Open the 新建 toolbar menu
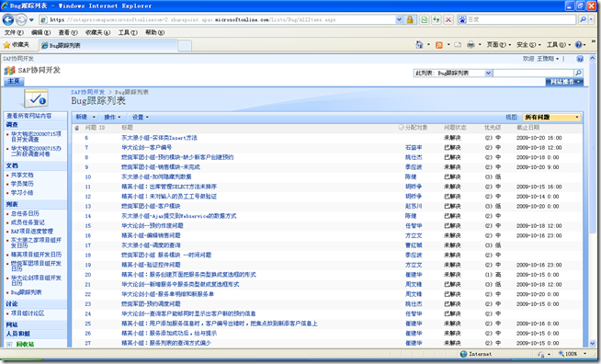Screen dimensions: 601x364 pyautogui.click(x=85, y=117)
